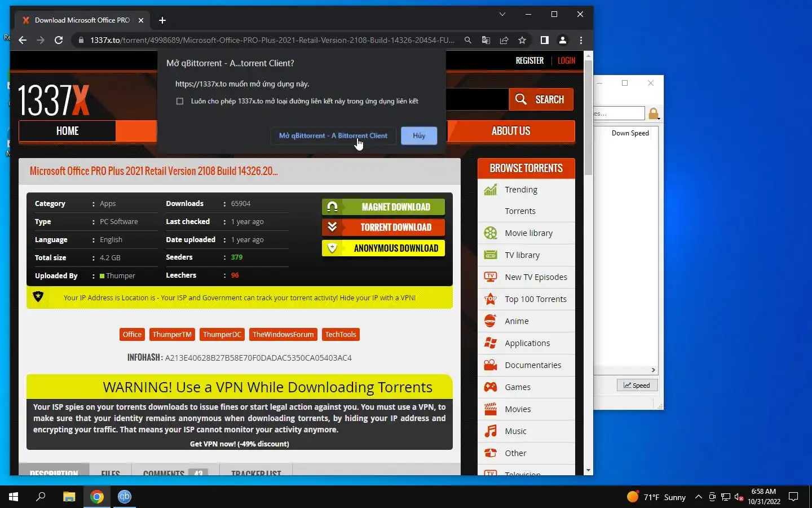Open a new Chrome tab
This screenshot has width=812, height=508.
[x=162, y=20]
